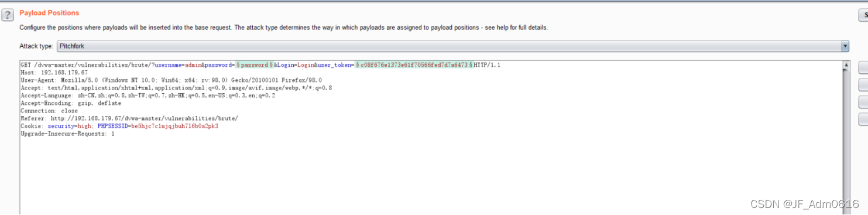The width and height of the screenshot is (868, 215).
Task: Click the Accept: text/html header line
Action: pos(176,88)
